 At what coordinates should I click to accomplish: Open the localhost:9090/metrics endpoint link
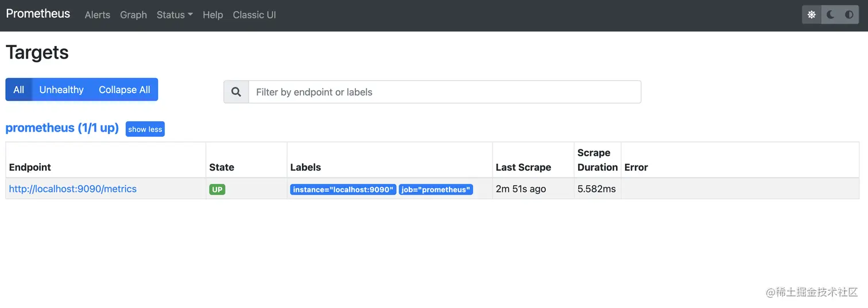coord(73,189)
